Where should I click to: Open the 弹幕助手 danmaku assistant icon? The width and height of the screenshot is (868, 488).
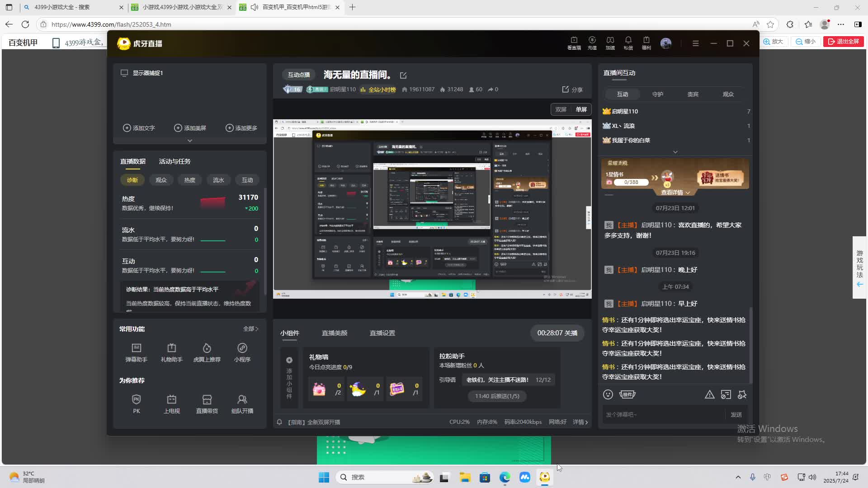136,348
